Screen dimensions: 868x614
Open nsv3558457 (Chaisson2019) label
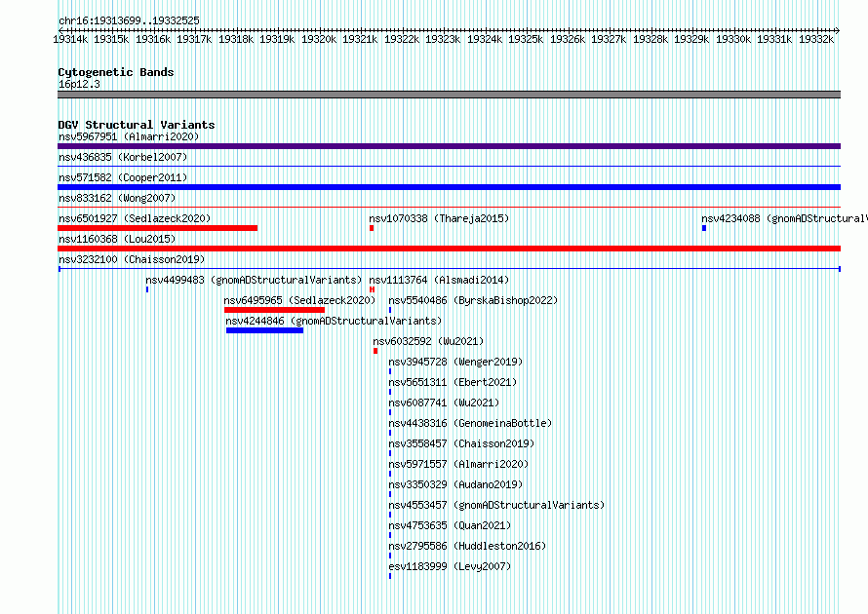(x=461, y=443)
